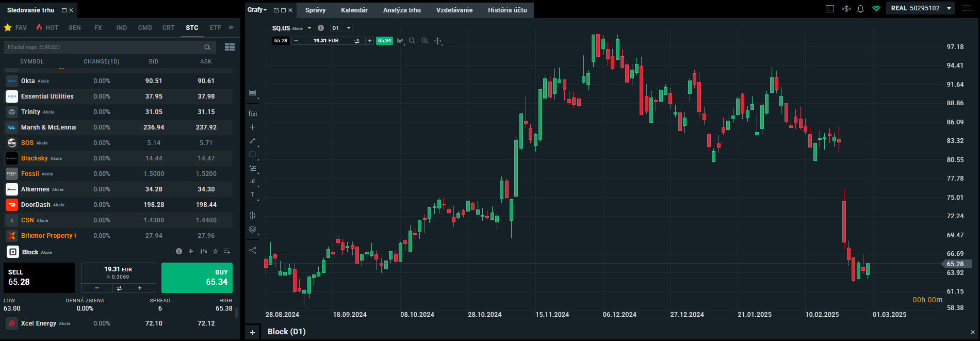Select the text annotation tool in the left toolbar
The width and height of the screenshot is (980, 341).
pyautogui.click(x=252, y=195)
